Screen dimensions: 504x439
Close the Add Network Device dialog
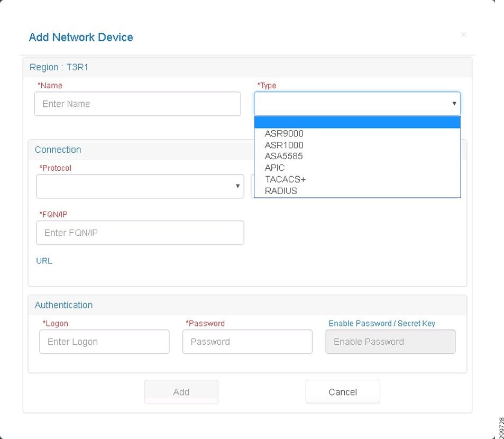(463, 34)
